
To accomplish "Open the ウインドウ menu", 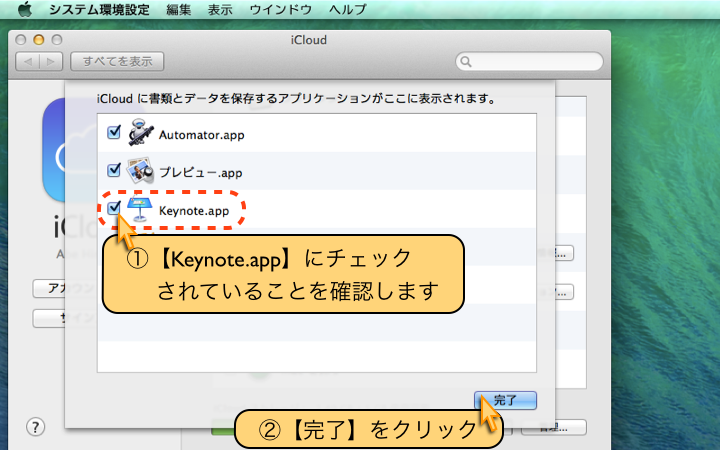I will [281, 9].
